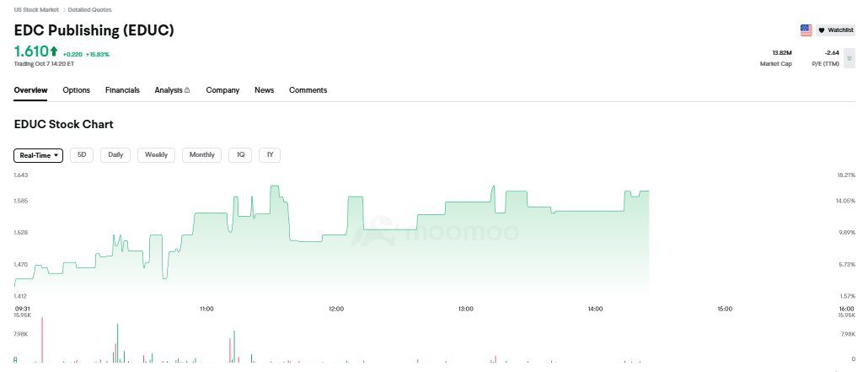868x372 pixels.
Task: Click the green price up arrow
Action: point(54,51)
